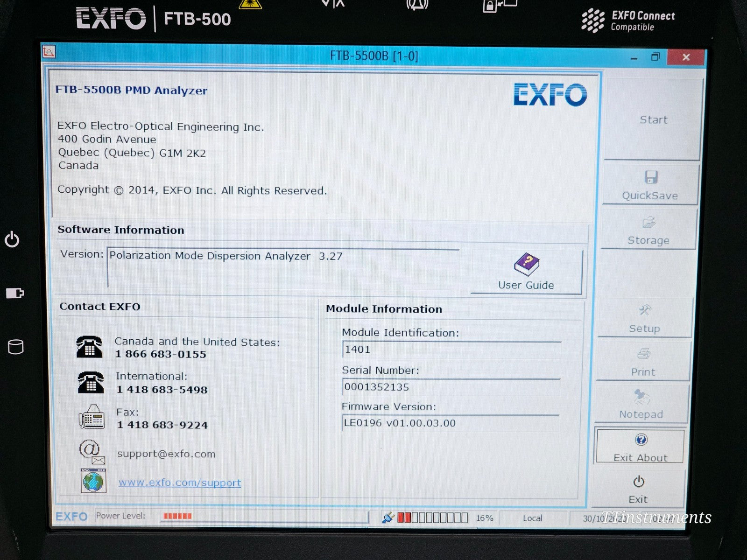This screenshot has height=560, width=747.
Task: Click the Contact EXFO heading
Action: tap(100, 307)
